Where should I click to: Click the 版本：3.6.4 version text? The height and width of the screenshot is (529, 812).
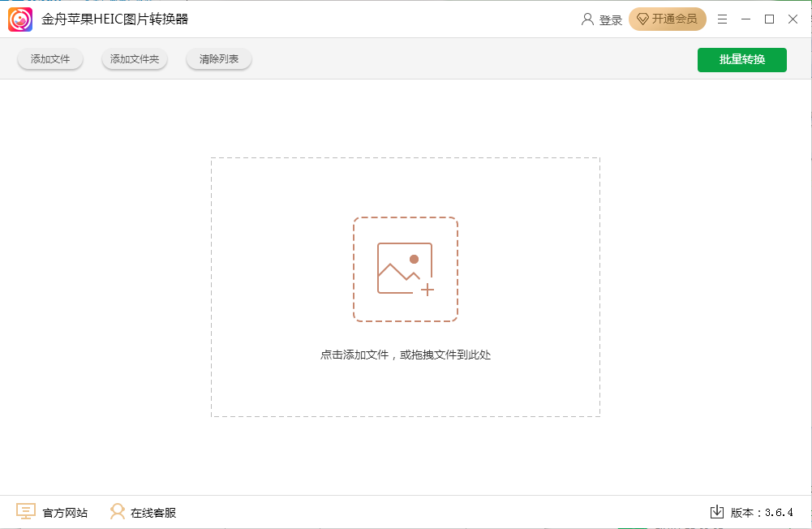pos(762,513)
